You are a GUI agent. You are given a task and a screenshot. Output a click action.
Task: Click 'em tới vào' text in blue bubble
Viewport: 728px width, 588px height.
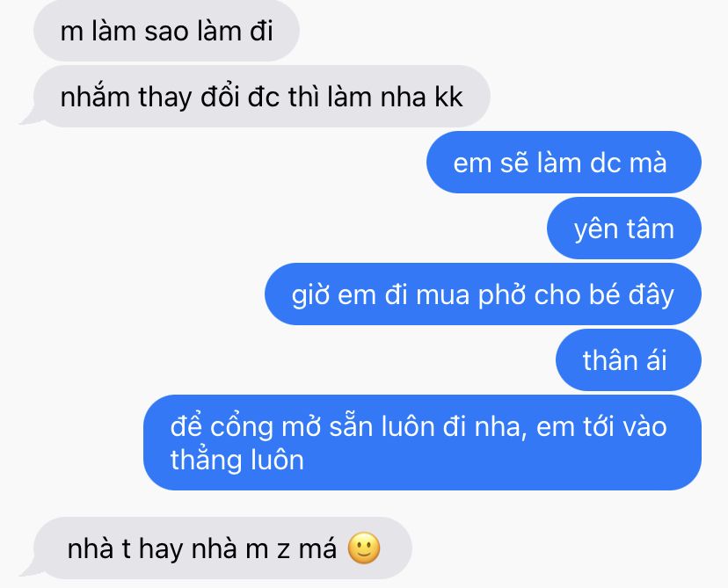[601, 426]
